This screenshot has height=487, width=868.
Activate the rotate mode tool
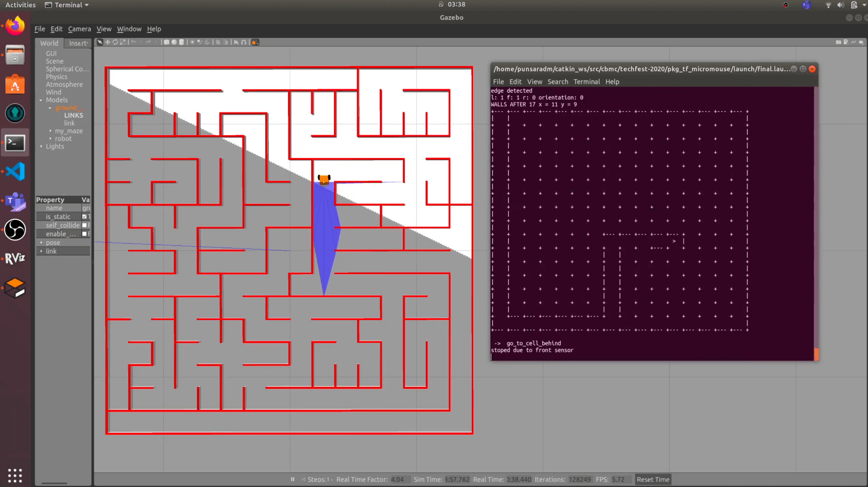tap(115, 42)
